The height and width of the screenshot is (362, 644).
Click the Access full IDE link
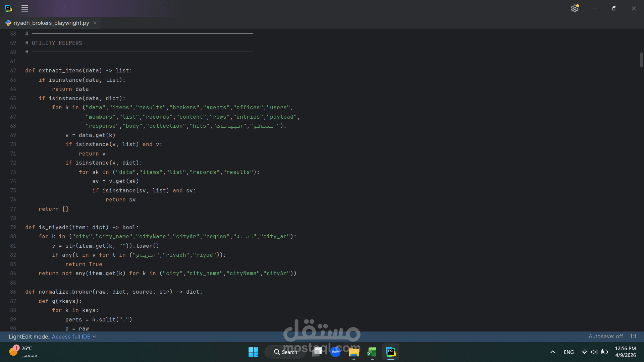coord(71,337)
